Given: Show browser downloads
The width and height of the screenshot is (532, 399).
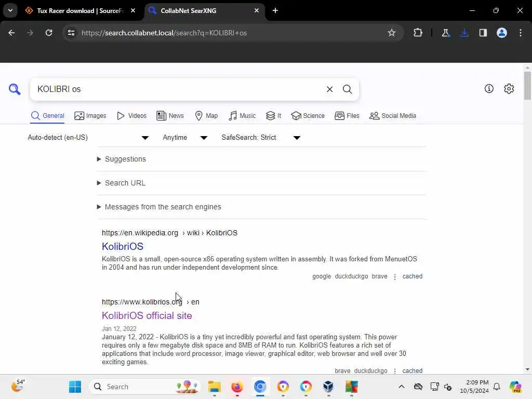Looking at the screenshot, I should 464,33.
